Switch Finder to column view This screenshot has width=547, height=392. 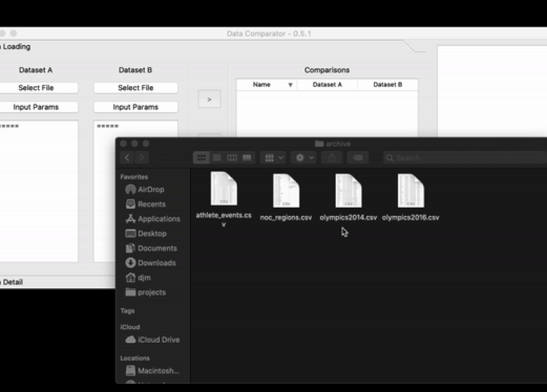(x=232, y=158)
